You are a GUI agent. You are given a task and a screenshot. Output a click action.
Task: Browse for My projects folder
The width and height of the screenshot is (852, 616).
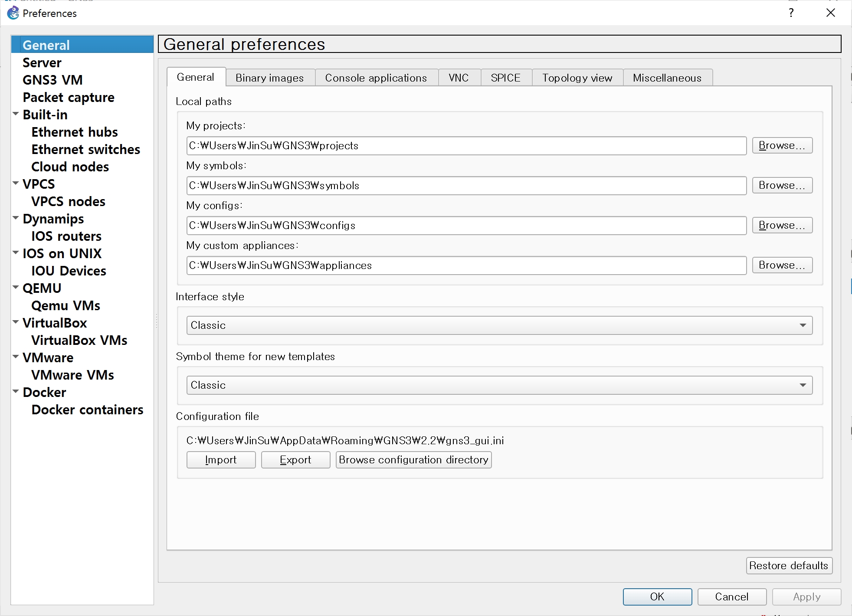coord(782,146)
